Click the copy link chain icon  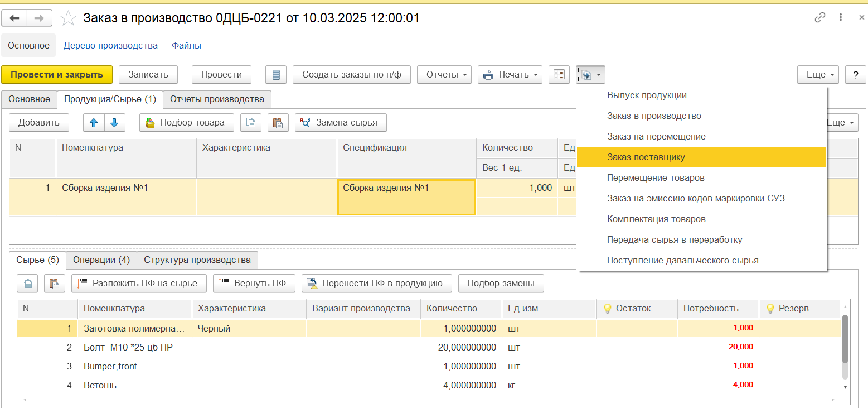[x=819, y=17]
